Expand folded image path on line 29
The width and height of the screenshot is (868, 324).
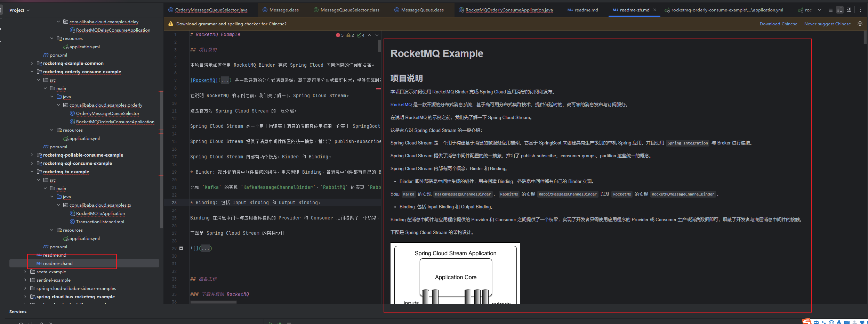click(x=206, y=248)
